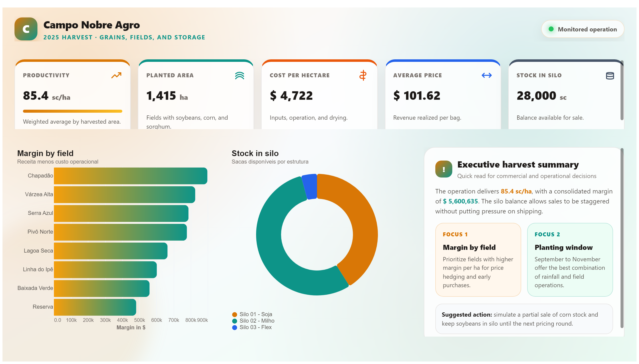639x364 pixels.
Task: Click the Monitored operation status badge
Action: (x=582, y=29)
